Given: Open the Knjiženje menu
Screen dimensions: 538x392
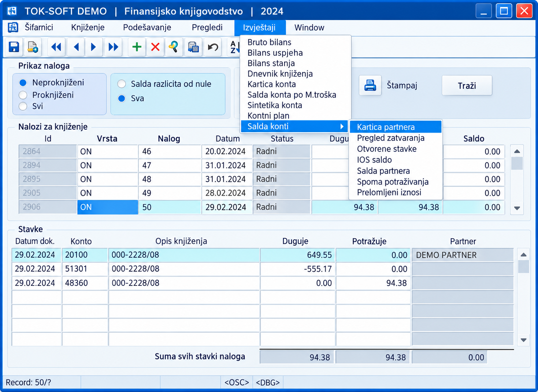Looking at the screenshot, I should pos(88,27).
